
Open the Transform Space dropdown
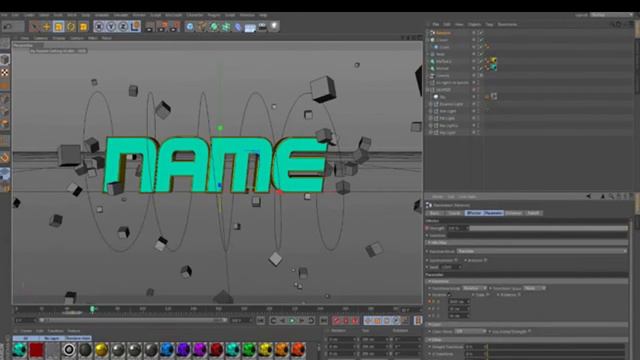tap(534, 288)
